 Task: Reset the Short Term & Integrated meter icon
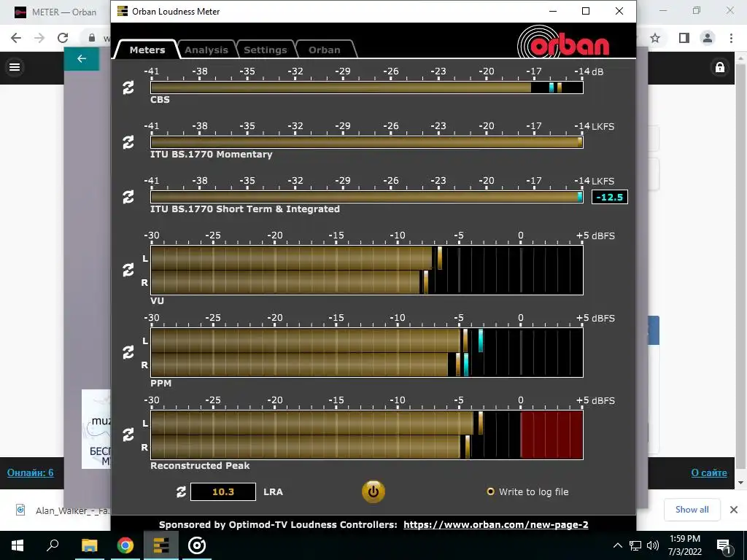(x=128, y=197)
